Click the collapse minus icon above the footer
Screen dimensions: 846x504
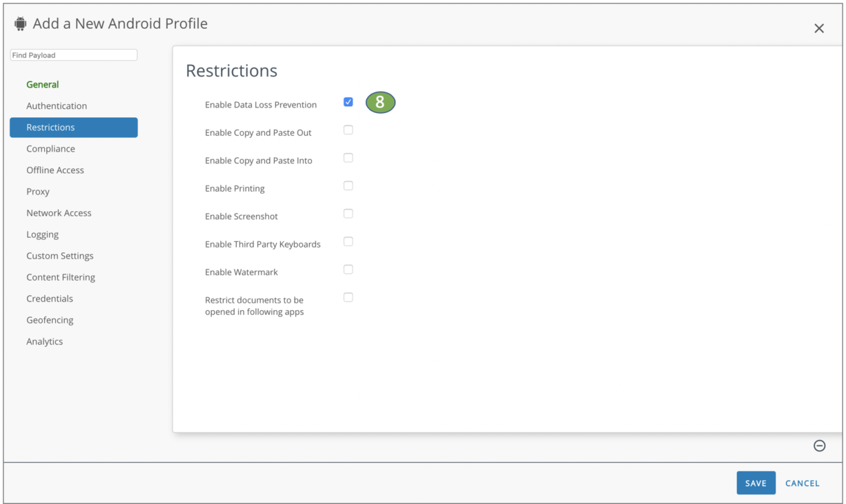[x=820, y=446]
